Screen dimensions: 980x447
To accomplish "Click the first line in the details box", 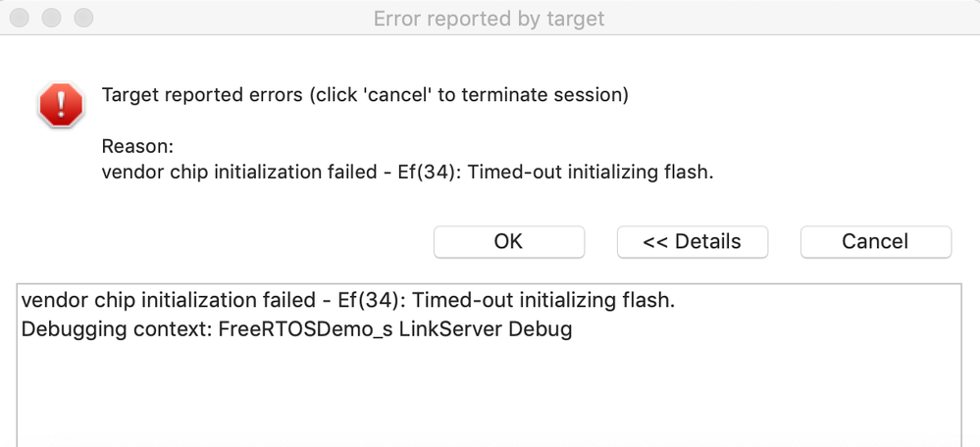I will [347, 301].
